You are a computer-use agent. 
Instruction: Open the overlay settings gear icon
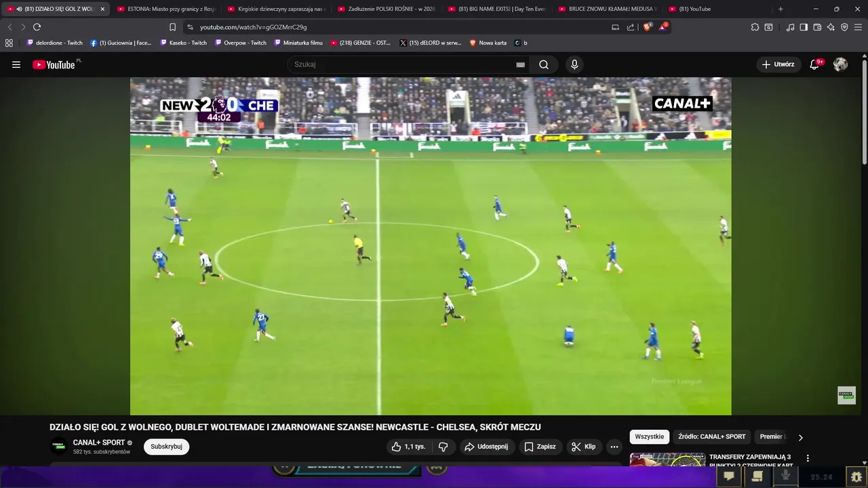(x=856, y=476)
